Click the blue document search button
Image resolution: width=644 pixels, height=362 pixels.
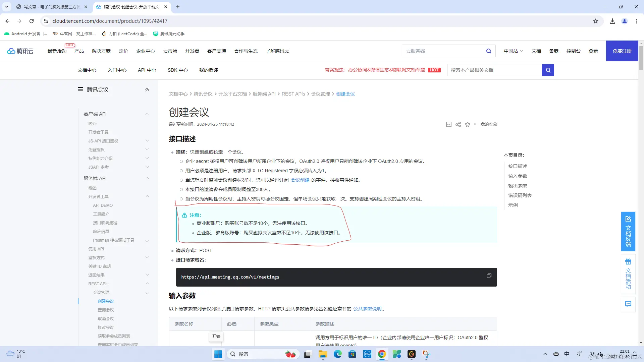[x=548, y=70]
